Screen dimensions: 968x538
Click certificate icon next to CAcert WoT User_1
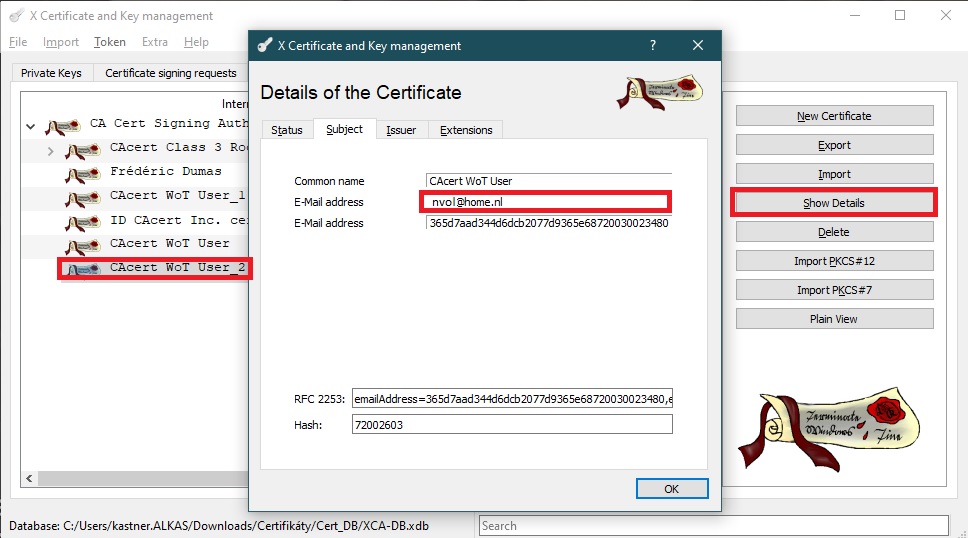tap(83, 198)
